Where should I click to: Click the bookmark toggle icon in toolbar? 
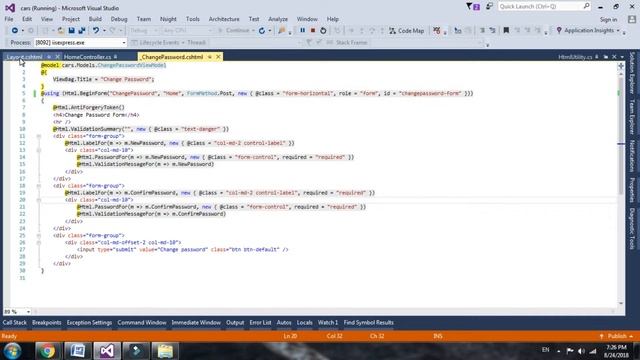[x=506, y=31]
